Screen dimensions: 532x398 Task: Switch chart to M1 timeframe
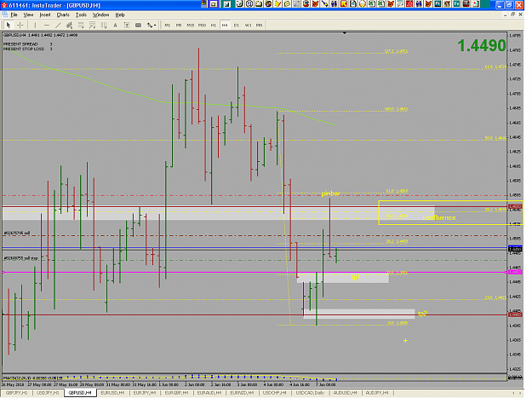click(x=168, y=25)
